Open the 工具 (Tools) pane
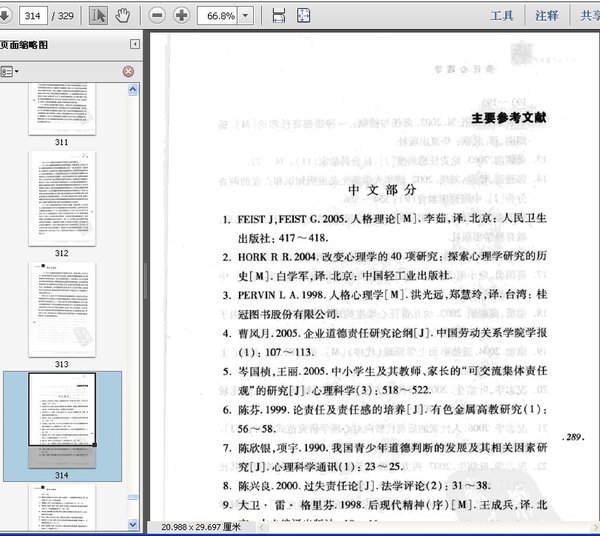Viewport: 600px width, 536px height. point(502,15)
